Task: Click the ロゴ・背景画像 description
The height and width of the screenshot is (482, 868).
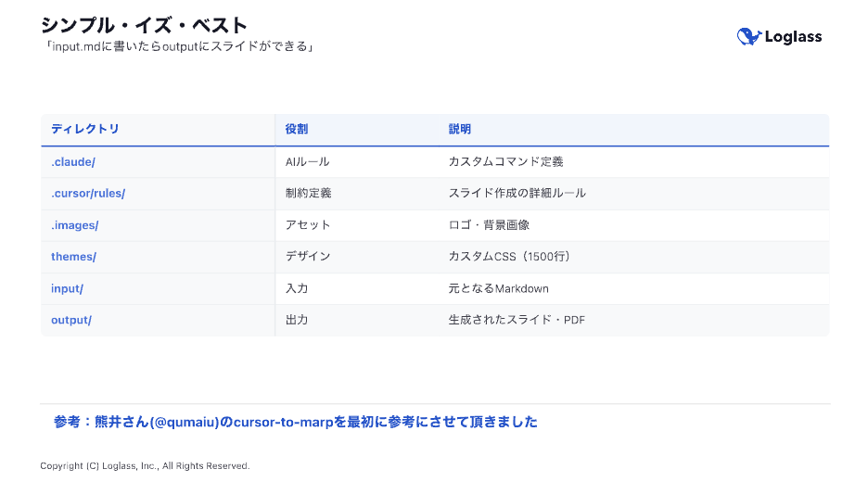Action: click(489, 224)
